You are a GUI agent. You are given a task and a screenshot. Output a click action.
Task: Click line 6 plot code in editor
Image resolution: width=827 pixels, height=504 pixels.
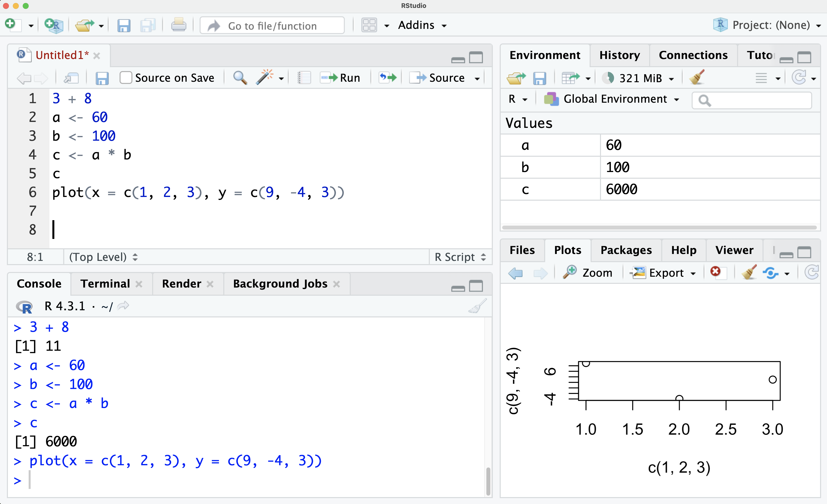tap(198, 193)
